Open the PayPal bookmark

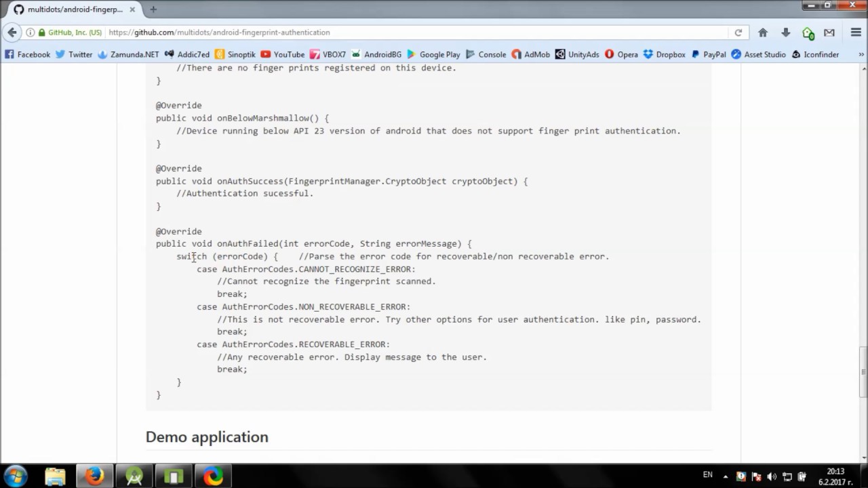[709, 54]
